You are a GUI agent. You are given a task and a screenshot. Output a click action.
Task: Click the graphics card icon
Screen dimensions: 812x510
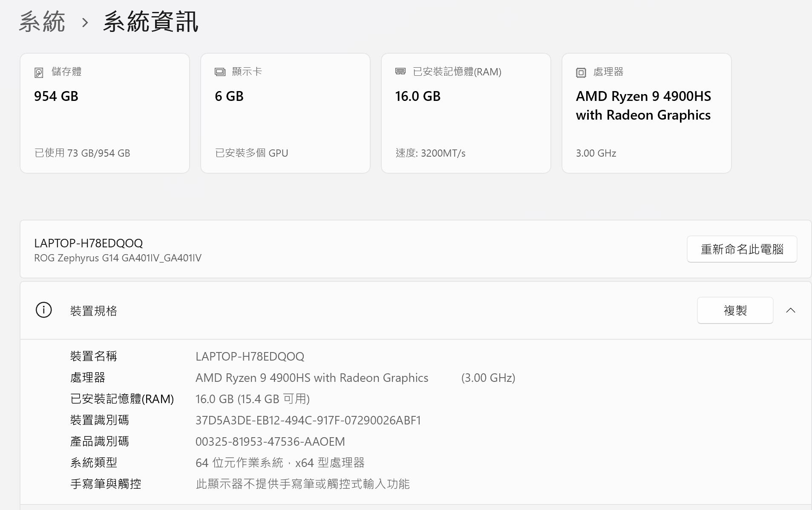pyautogui.click(x=220, y=72)
